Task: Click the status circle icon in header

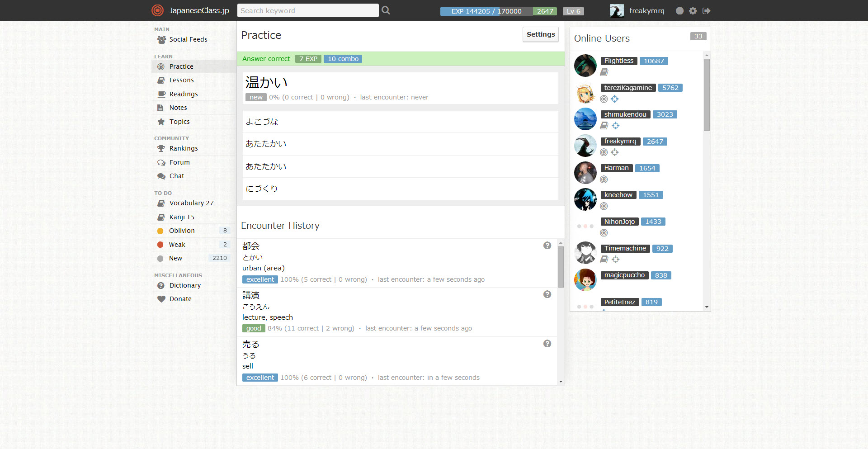Action: pos(679,10)
